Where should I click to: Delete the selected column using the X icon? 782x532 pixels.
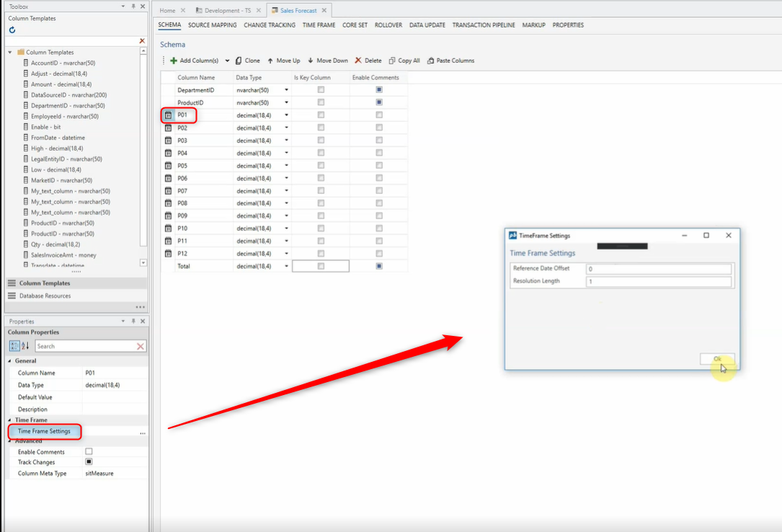click(x=357, y=61)
